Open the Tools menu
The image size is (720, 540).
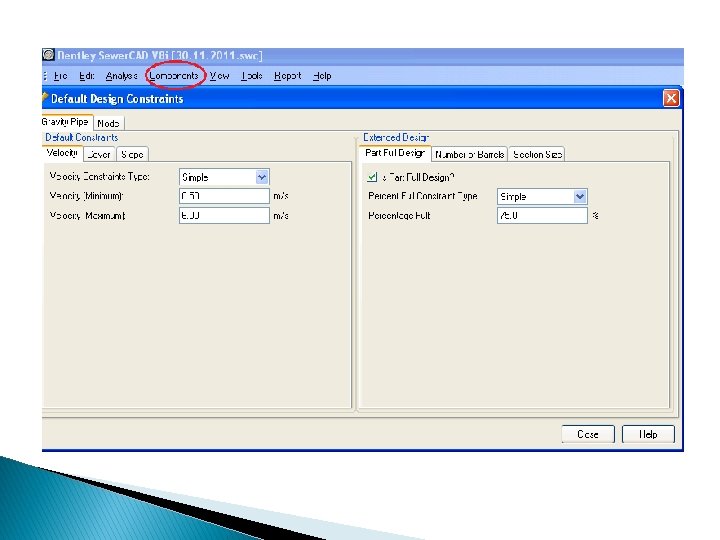coord(252,76)
